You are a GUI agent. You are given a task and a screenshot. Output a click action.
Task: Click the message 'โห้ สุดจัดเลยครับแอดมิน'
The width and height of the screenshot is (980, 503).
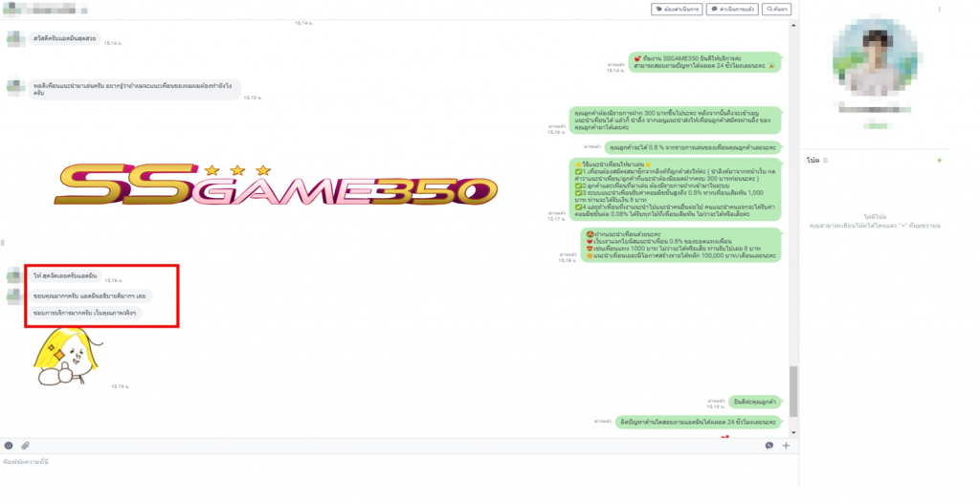pyautogui.click(x=65, y=275)
